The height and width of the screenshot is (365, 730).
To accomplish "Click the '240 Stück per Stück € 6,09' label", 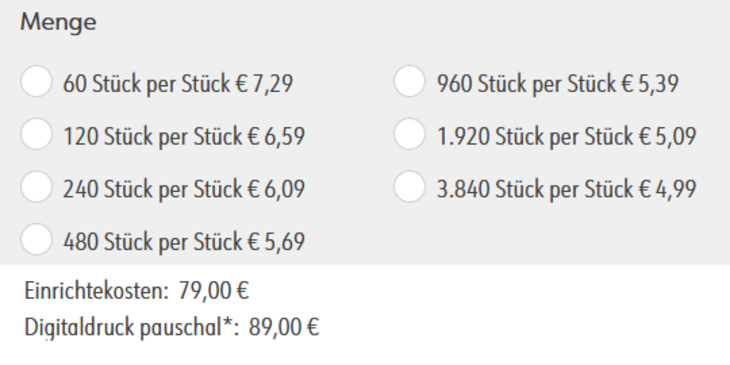I will tap(184, 189).
